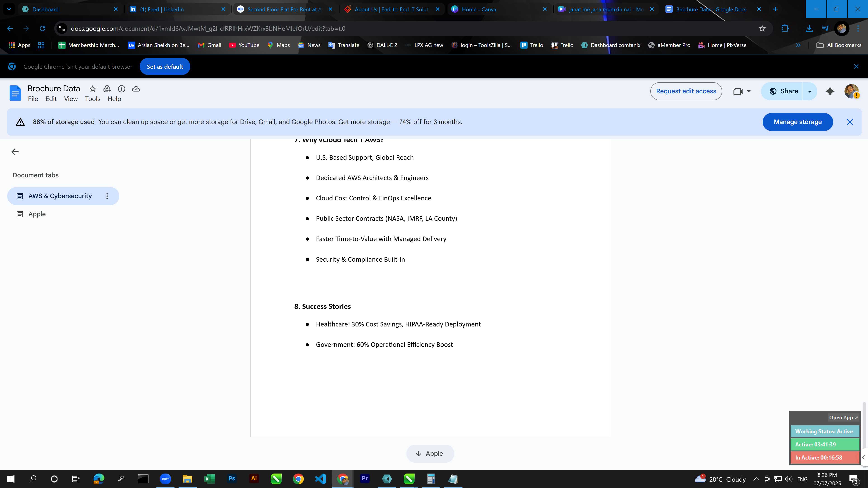Dismiss the storage warning banner
The height and width of the screenshot is (488, 868).
[x=850, y=122]
